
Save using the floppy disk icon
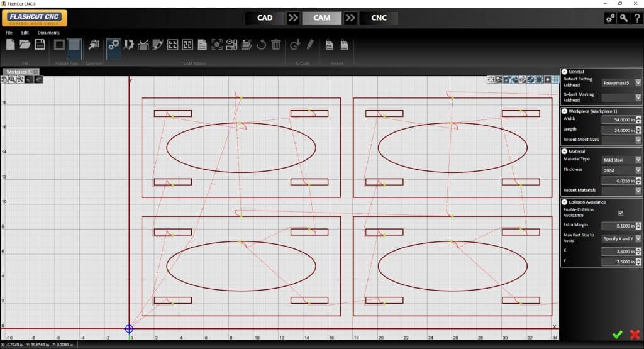40,44
